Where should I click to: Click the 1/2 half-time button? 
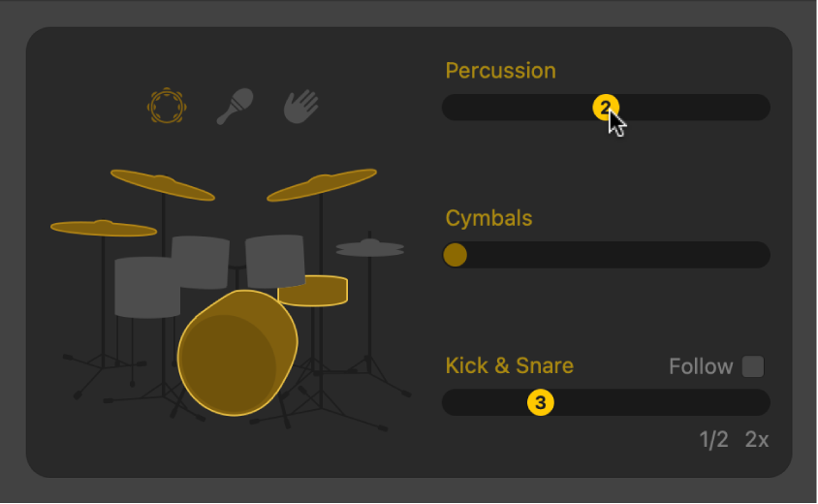tap(713, 440)
